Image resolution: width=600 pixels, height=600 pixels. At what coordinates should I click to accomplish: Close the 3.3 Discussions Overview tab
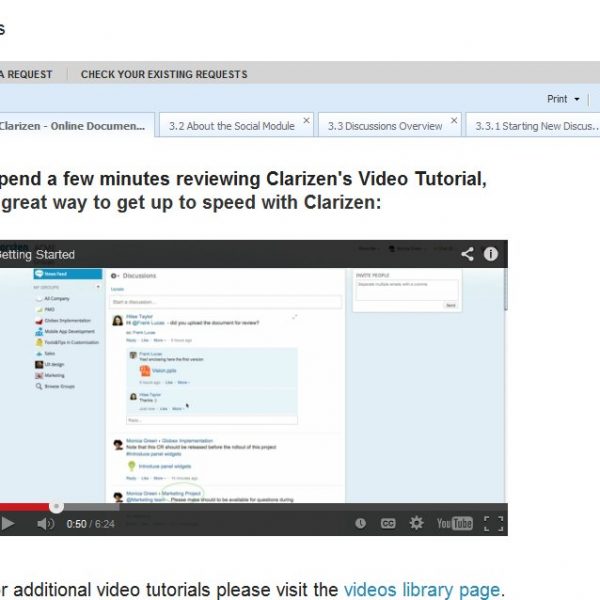tap(454, 120)
